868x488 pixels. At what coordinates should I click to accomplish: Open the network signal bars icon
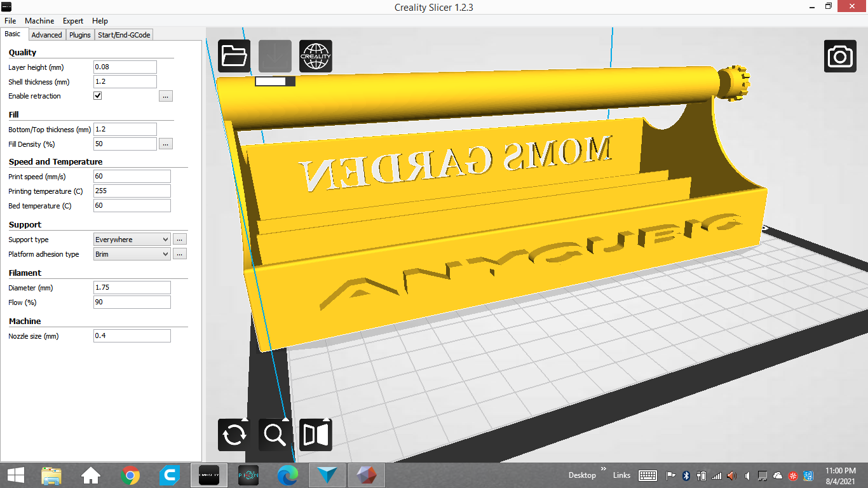(x=717, y=475)
